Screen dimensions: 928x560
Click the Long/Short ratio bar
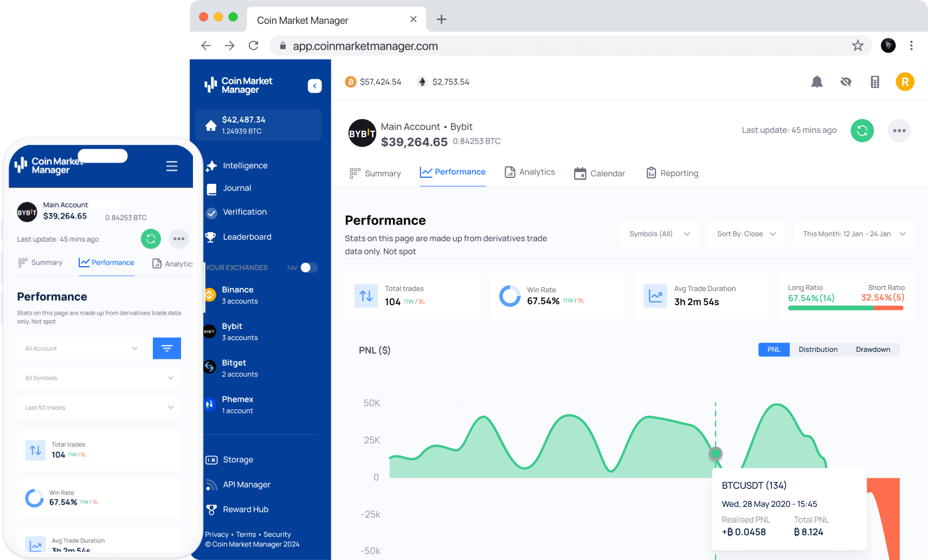pyautogui.click(x=846, y=308)
